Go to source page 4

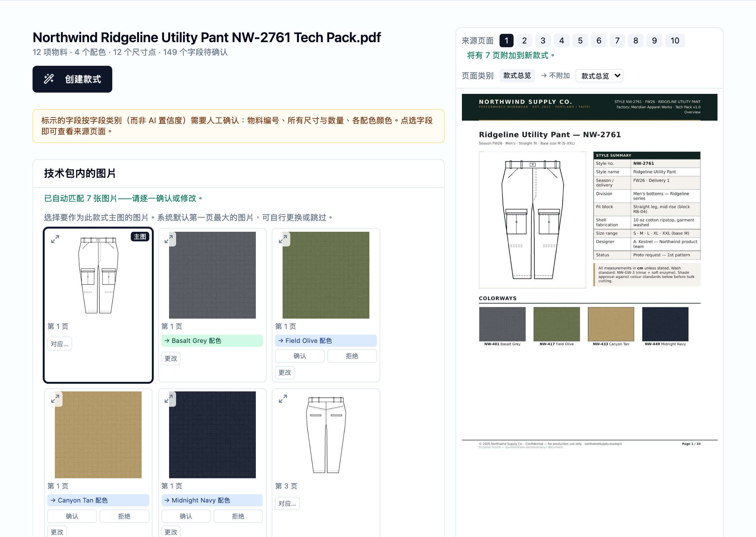click(x=561, y=41)
